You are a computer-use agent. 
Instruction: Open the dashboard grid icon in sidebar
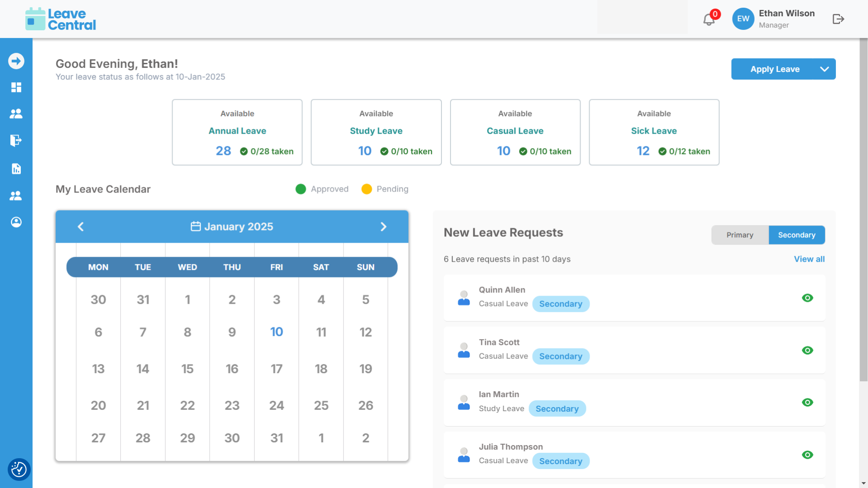[x=16, y=87]
